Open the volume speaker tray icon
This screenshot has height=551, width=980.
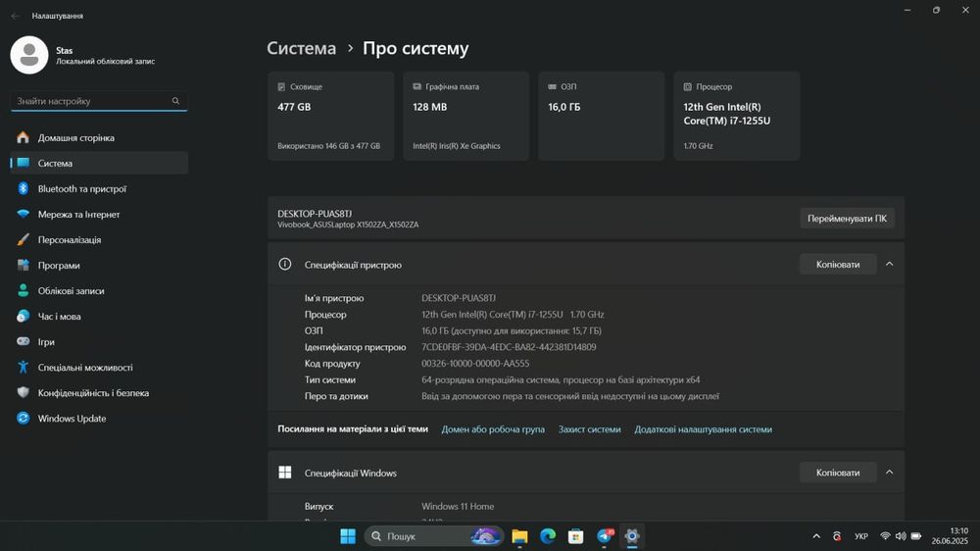(x=901, y=536)
